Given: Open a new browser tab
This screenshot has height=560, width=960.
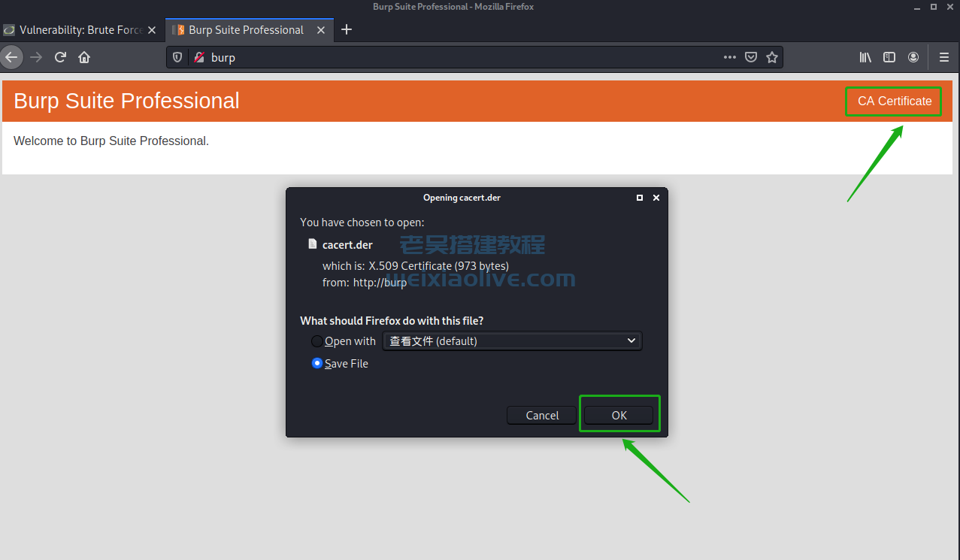Looking at the screenshot, I should (x=347, y=29).
